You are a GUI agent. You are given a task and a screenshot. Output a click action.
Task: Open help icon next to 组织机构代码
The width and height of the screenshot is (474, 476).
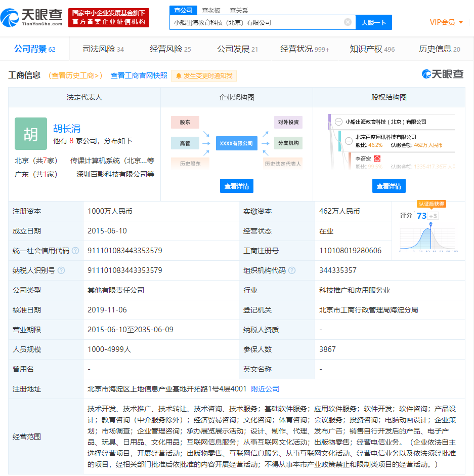click(292, 270)
